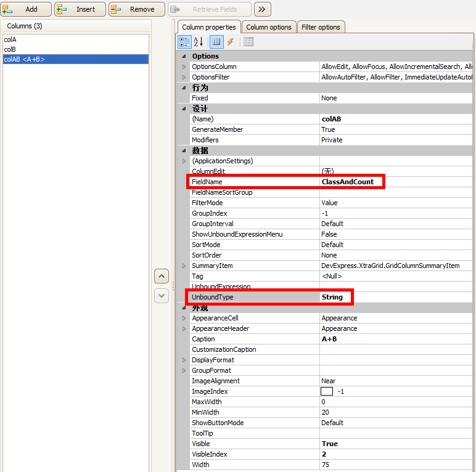Edit the Width value 75
Viewport: 476px width, 472px height.
click(325, 465)
